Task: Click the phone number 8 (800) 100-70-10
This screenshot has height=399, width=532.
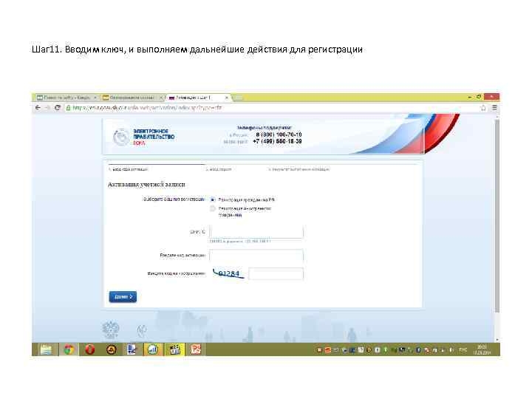Action: [279, 134]
